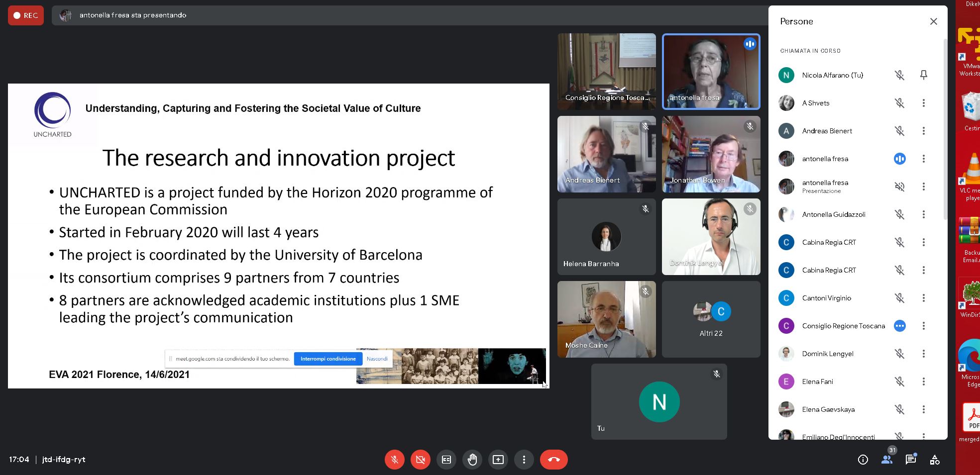Viewport: 980px width, 475px height.
Task: Pin Nicola Alfarano in the list
Action: pyautogui.click(x=924, y=75)
